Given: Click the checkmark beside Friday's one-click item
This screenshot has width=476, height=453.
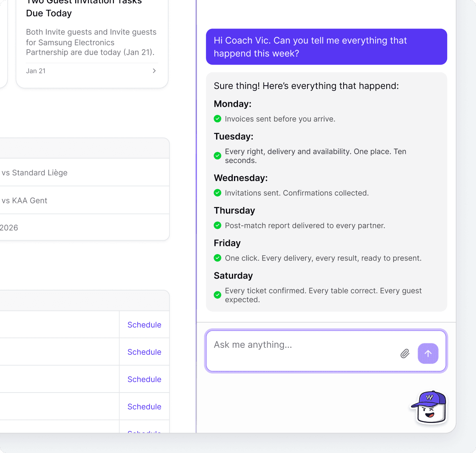Looking at the screenshot, I should [217, 258].
